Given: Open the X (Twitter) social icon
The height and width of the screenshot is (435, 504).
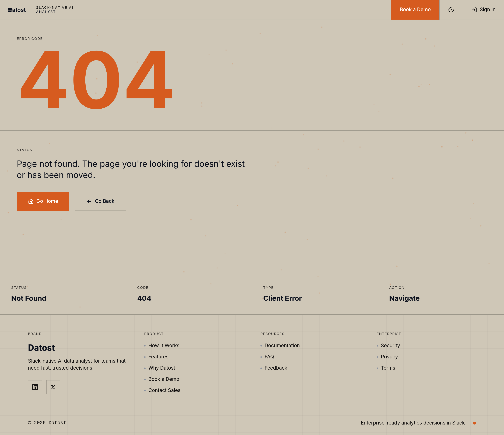Looking at the screenshot, I should (x=53, y=387).
